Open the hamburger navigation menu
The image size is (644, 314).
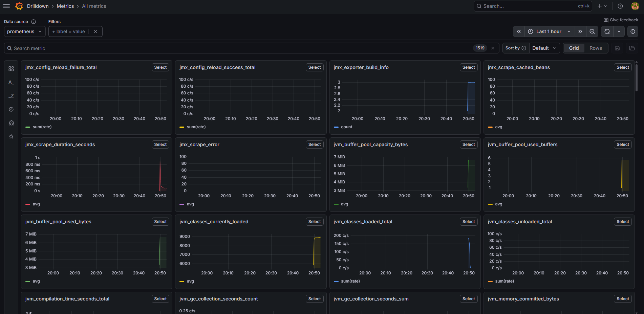coord(6,6)
